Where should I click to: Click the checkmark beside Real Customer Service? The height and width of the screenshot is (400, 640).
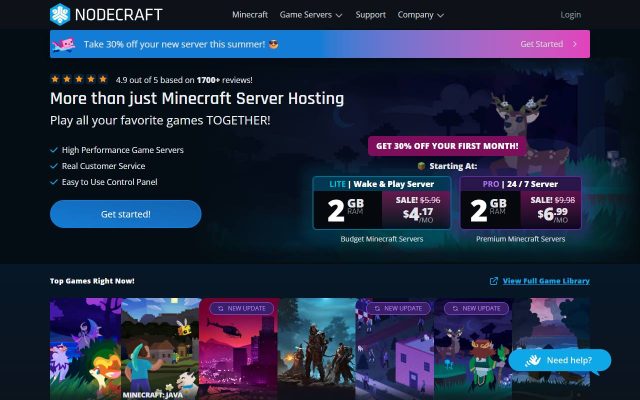53,166
